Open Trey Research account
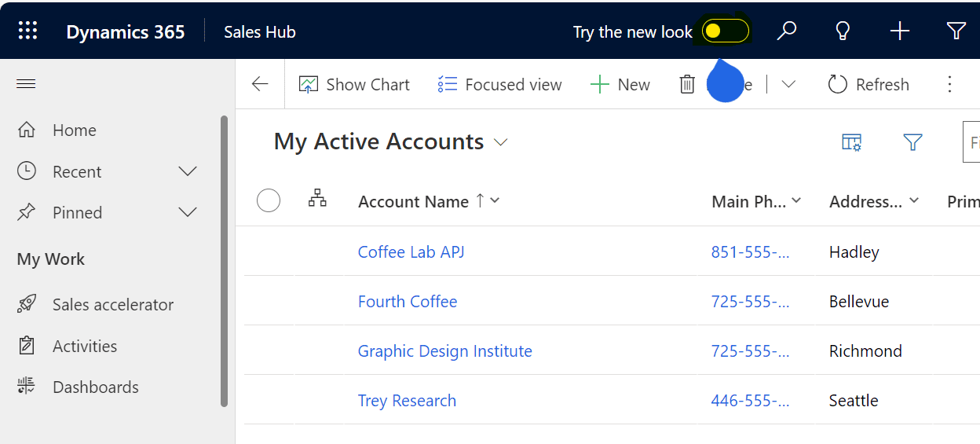The image size is (980, 444). tap(407, 400)
